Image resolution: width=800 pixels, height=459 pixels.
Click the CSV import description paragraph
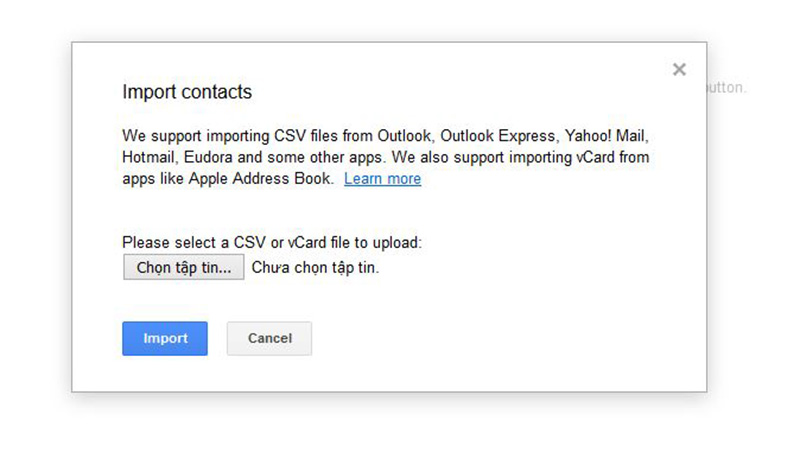pyautogui.click(x=390, y=156)
